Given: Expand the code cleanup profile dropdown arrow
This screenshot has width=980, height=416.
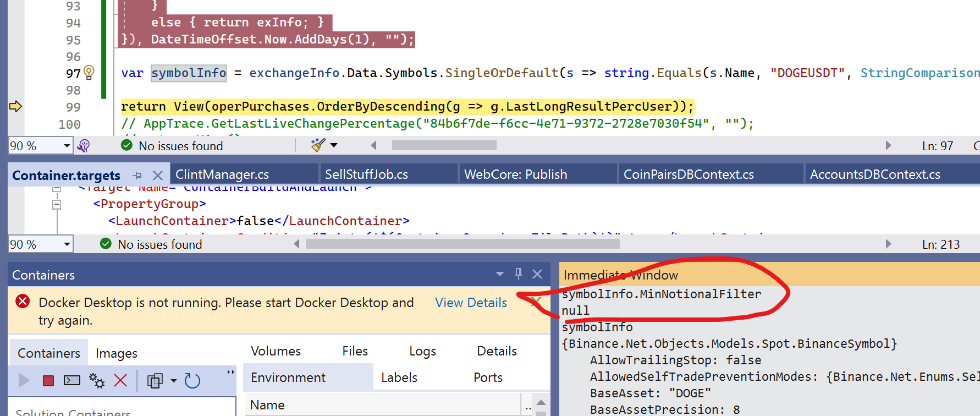Looking at the screenshot, I should point(334,145).
